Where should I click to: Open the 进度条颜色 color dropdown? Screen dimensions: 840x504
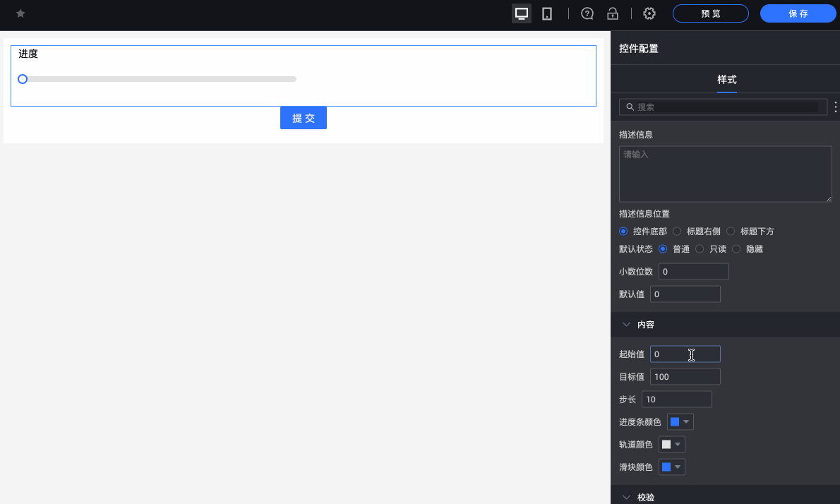point(680,421)
